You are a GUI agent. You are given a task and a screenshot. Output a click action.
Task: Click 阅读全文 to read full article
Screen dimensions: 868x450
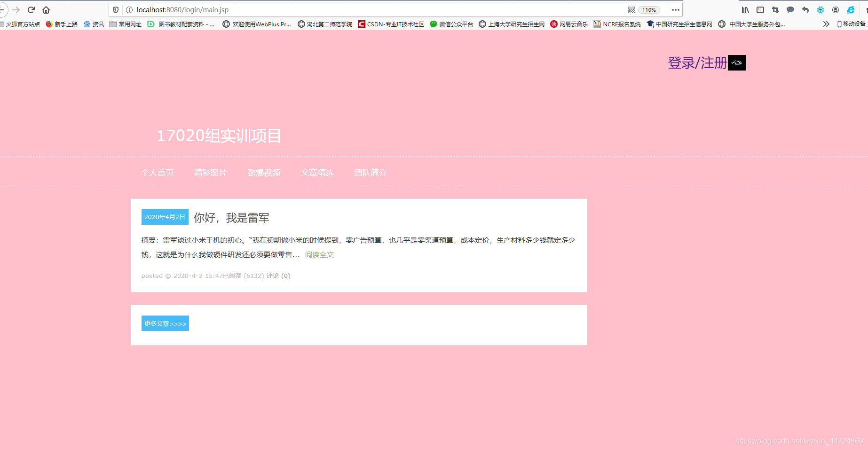point(319,254)
